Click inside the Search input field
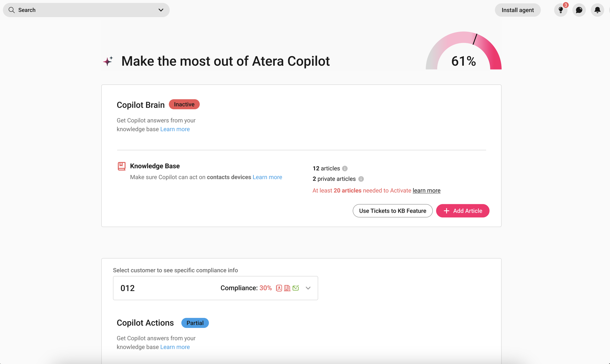The height and width of the screenshot is (364, 610). point(86,10)
